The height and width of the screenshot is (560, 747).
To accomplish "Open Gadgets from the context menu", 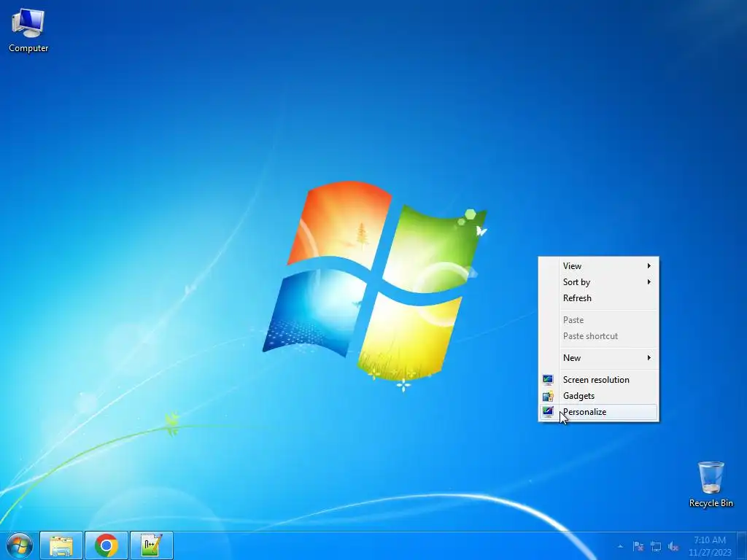I will [x=598, y=396].
